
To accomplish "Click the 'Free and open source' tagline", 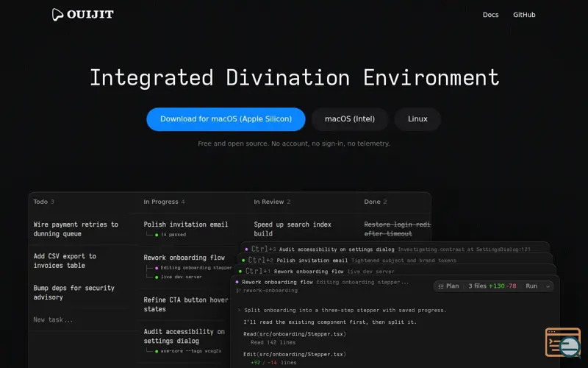I will (293, 144).
